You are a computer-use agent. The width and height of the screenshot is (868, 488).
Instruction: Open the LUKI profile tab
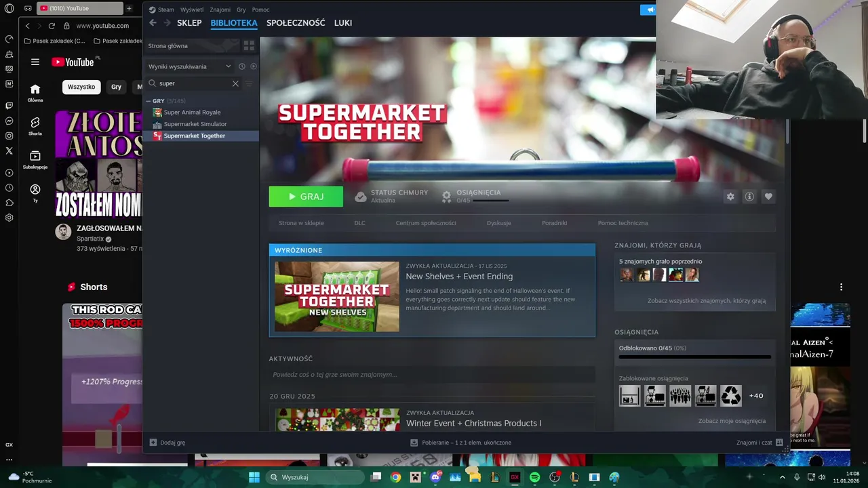click(343, 22)
